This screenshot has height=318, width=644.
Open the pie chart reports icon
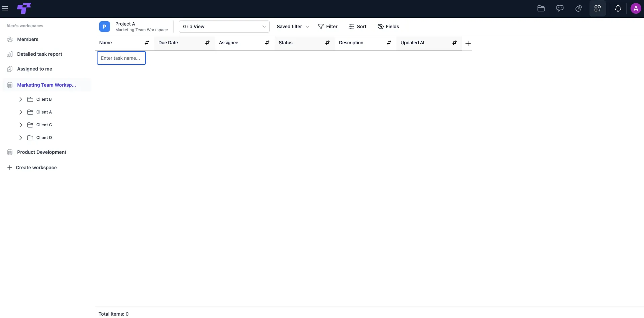[579, 8]
